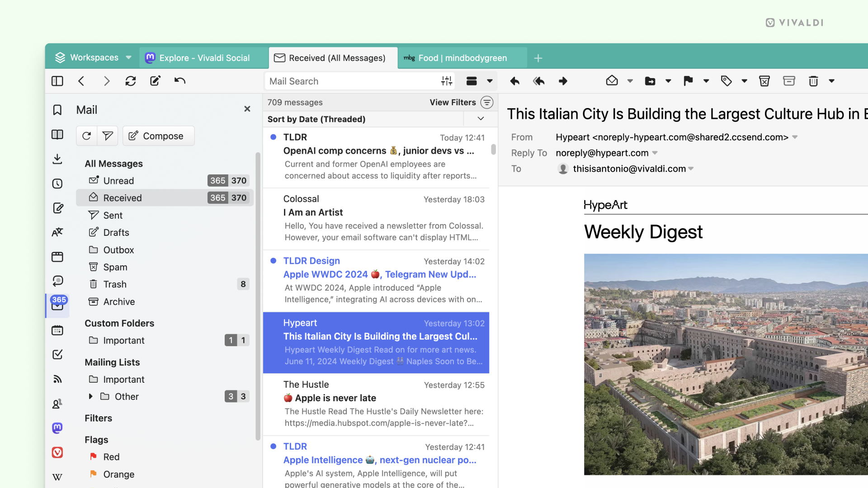Screen dimensions: 868x488
Task: Click the Compose button to write email
Action: pos(158,136)
